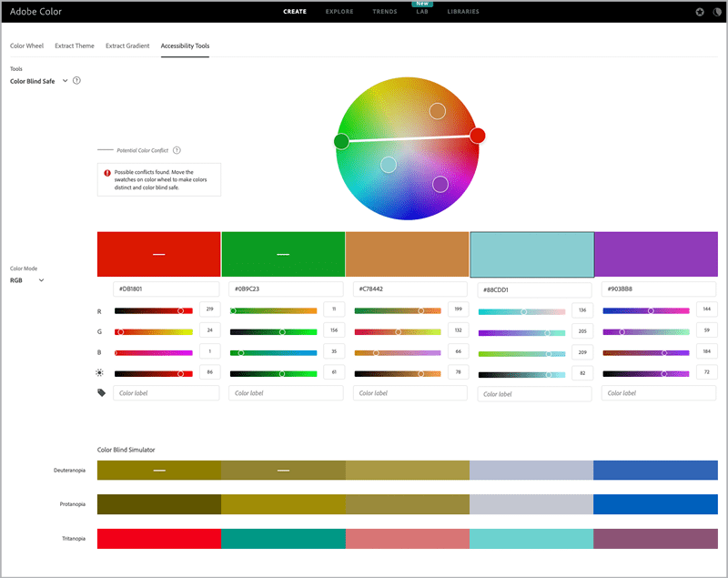Viewport: 728px width, 578px height.
Task: Open the help icon next to Color Blind Safe
Action: click(x=76, y=80)
